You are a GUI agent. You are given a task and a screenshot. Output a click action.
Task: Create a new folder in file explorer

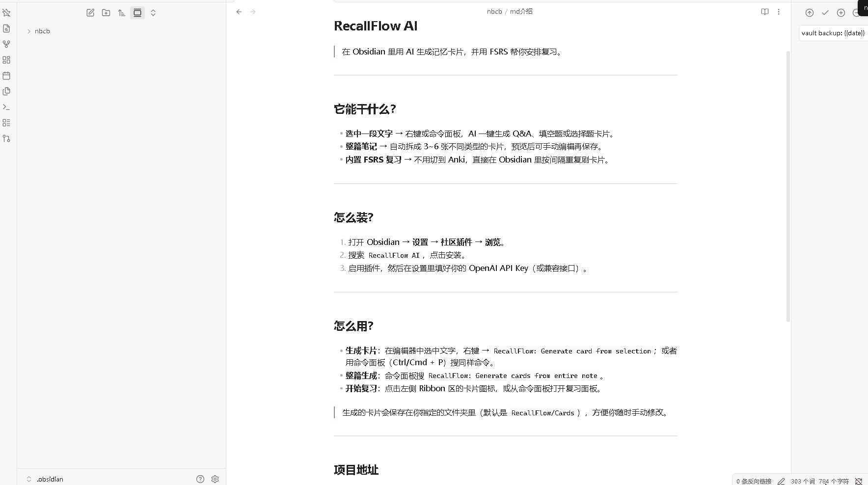[106, 13]
